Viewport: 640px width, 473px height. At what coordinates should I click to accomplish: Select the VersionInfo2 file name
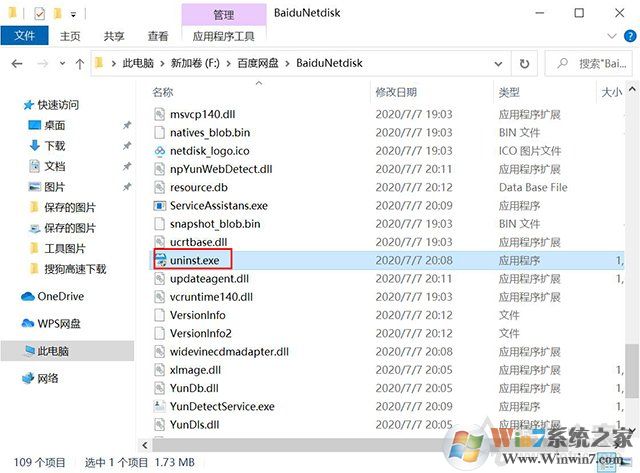point(200,333)
